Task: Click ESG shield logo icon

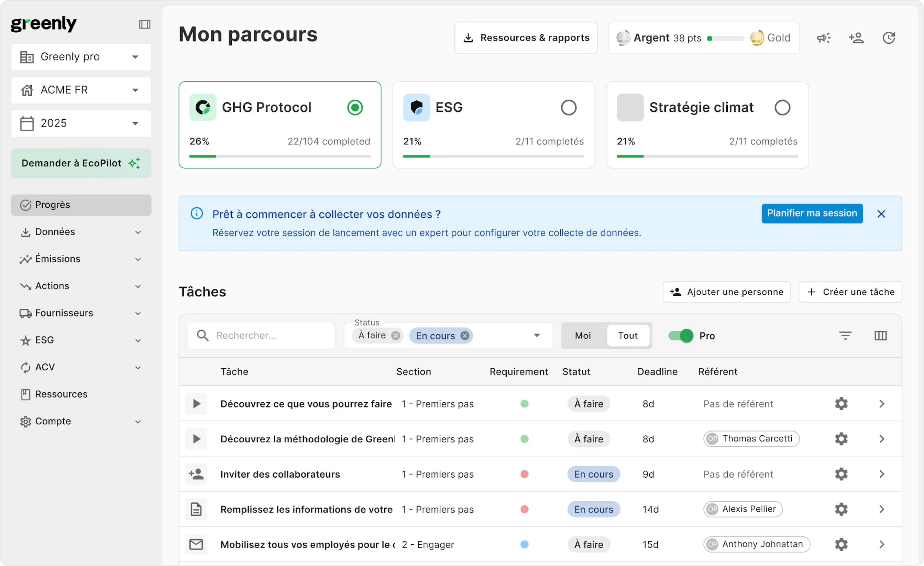Action: pos(416,107)
